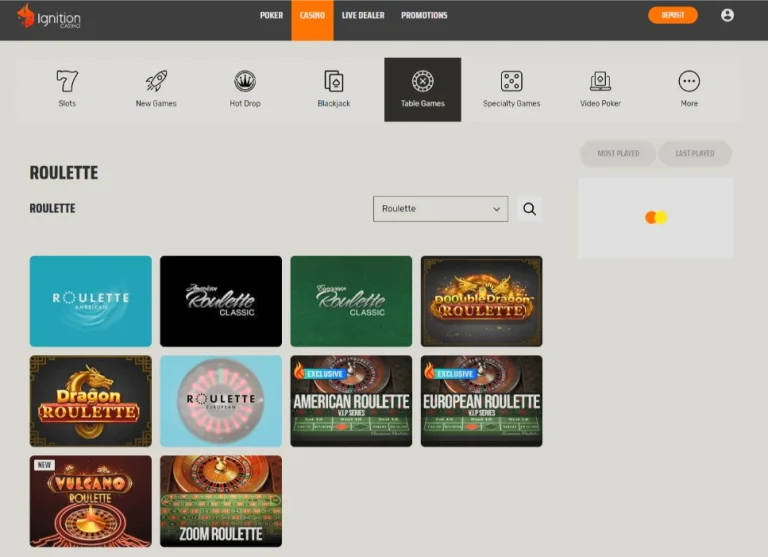
Task: Open American Roulette VIP Series exclusive game
Action: 351,401
